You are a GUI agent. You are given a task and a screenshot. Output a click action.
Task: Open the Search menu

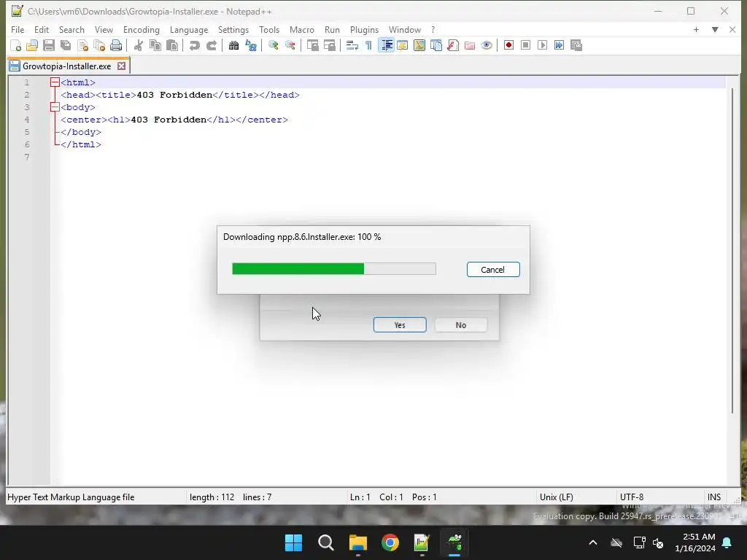tap(71, 29)
